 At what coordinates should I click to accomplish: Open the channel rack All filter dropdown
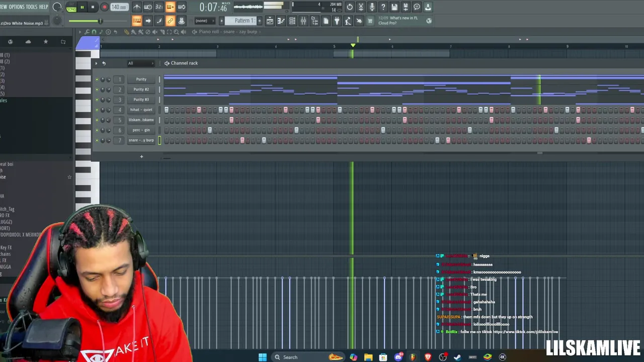pyautogui.click(x=140, y=63)
